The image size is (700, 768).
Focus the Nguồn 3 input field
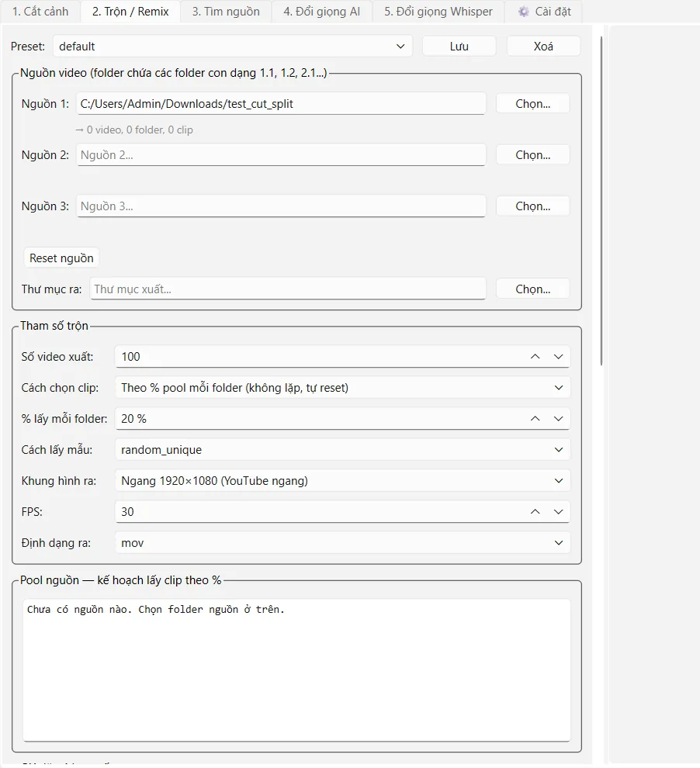pos(281,206)
